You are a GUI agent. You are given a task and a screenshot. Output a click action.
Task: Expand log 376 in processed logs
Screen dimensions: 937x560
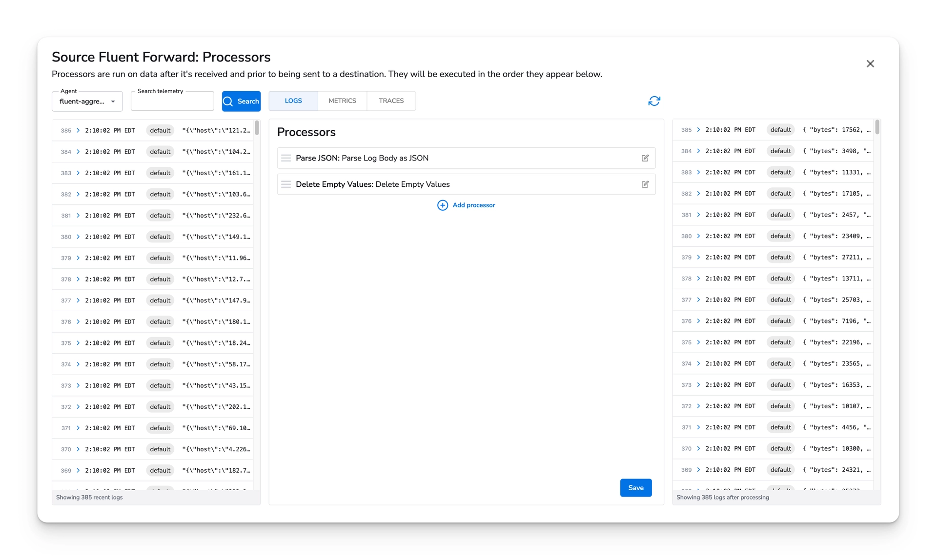(698, 321)
